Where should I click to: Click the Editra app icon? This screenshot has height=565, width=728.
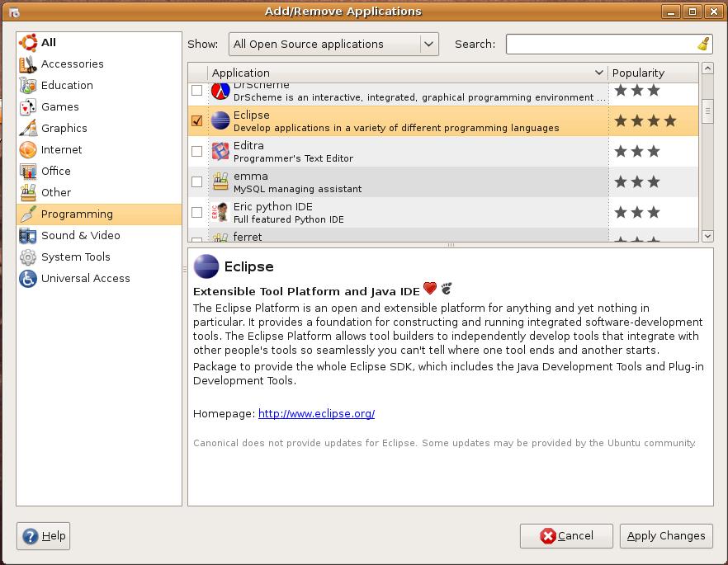(220, 151)
